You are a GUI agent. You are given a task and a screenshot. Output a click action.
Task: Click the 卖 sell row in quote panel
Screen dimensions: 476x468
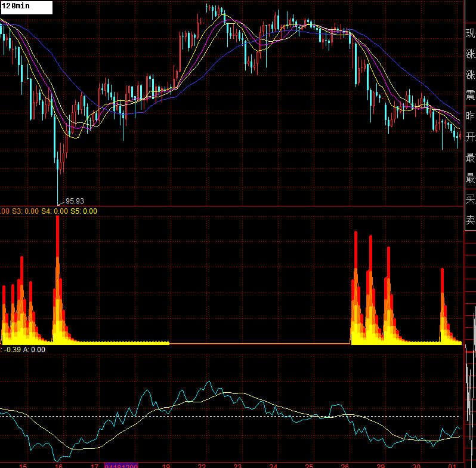point(471,220)
